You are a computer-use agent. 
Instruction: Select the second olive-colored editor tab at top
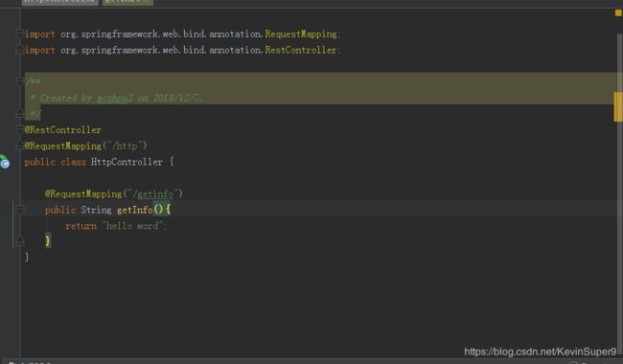(127, 2)
